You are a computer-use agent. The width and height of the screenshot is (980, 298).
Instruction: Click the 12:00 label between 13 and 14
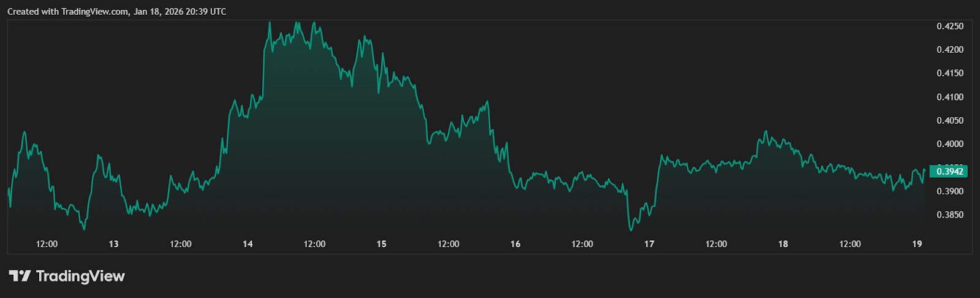tap(181, 244)
